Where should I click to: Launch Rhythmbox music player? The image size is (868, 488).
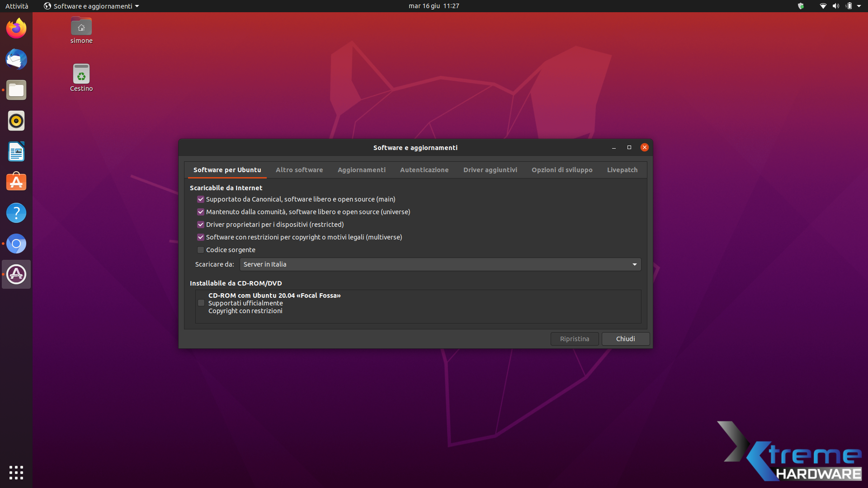click(16, 121)
